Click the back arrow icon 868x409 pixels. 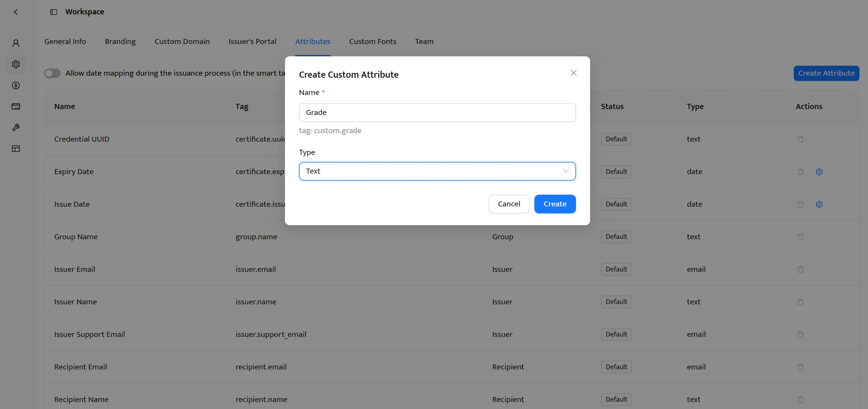click(16, 12)
